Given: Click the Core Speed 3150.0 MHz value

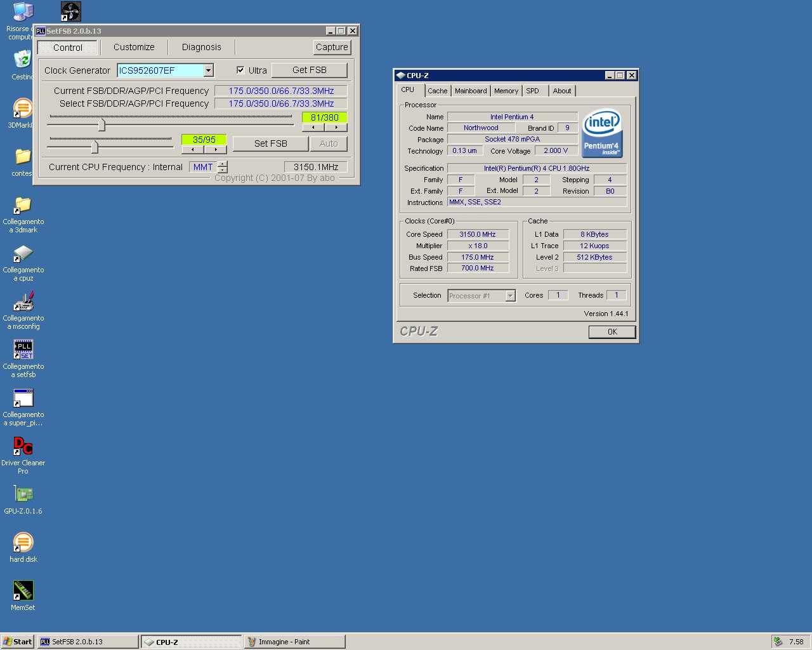Looking at the screenshot, I should (x=478, y=234).
